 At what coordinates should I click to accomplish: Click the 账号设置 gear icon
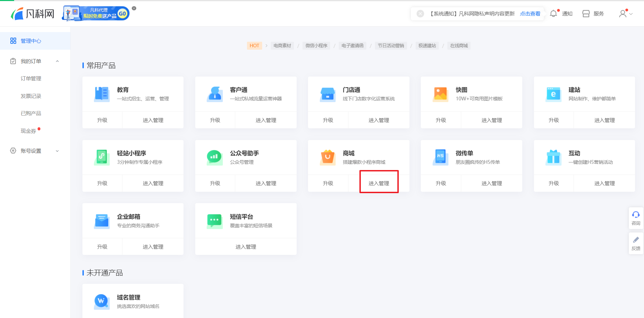13,151
